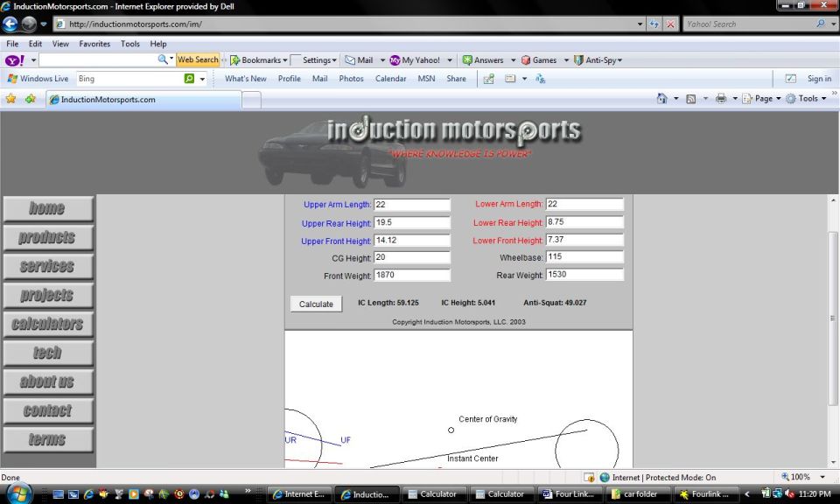The image size is (840, 504).
Task: Click the Stop loading red X icon
Action: (x=670, y=24)
